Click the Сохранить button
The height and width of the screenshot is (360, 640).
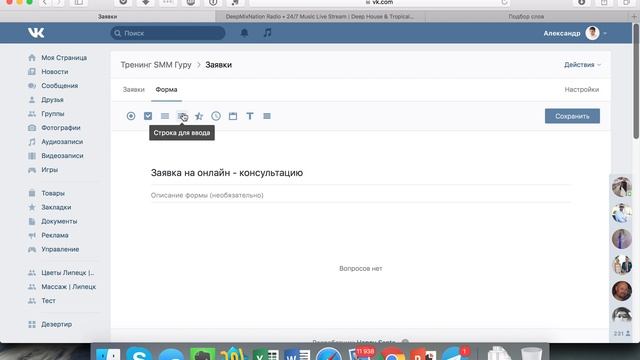click(572, 116)
